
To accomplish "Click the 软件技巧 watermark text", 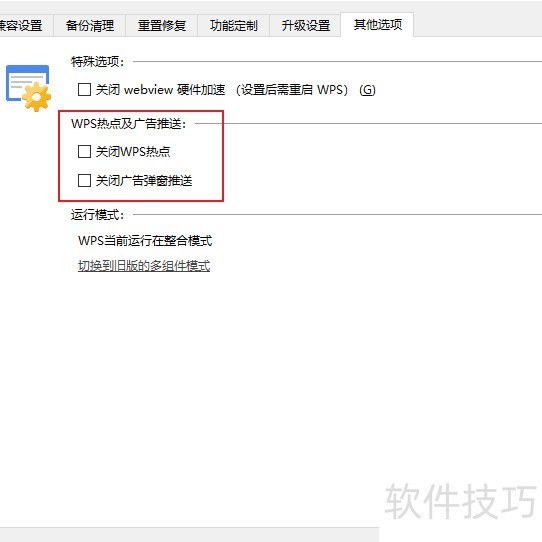I will (x=461, y=501).
